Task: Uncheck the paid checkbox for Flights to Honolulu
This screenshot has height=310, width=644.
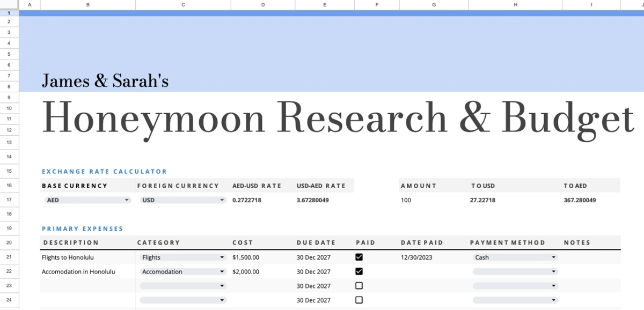Action: [x=358, y=256]
